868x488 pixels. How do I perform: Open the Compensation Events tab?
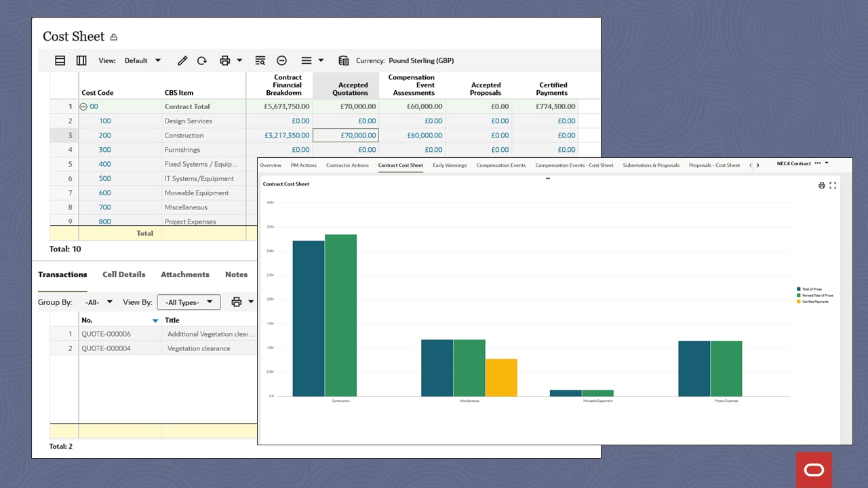(500, 165)
